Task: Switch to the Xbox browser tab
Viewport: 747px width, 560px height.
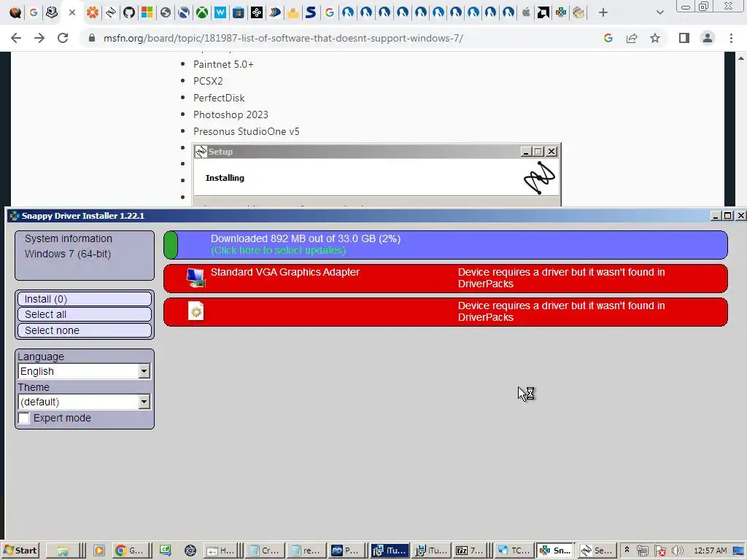Action: 202,12
